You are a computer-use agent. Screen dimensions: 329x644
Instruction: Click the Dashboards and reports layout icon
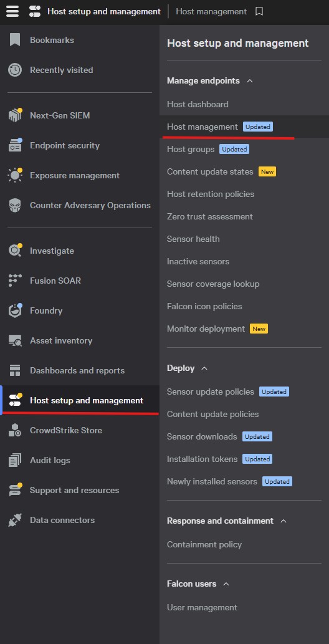tap(15, 370)
